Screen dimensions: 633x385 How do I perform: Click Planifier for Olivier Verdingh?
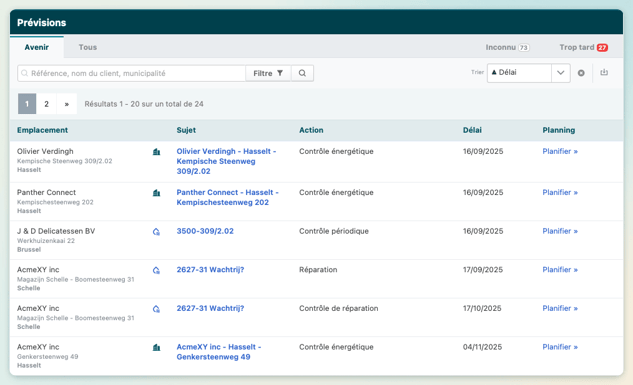point(560,151)
